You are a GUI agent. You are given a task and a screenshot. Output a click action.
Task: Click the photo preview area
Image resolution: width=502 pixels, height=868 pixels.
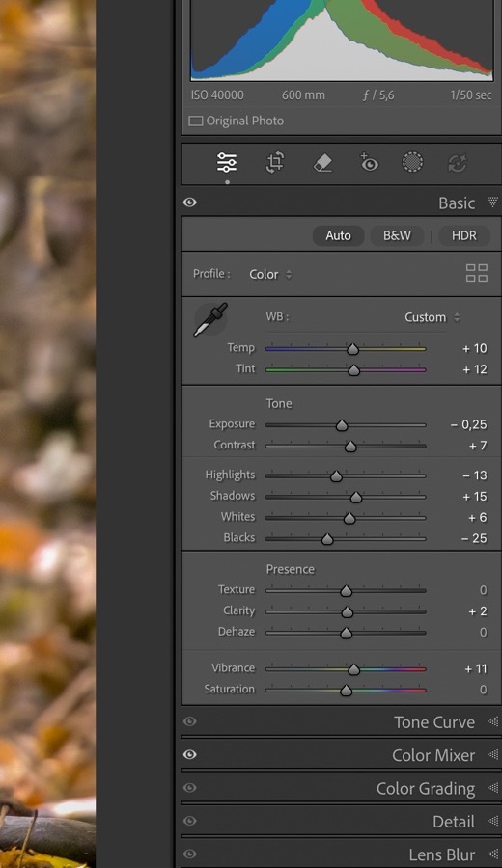[x=47, y=434]
